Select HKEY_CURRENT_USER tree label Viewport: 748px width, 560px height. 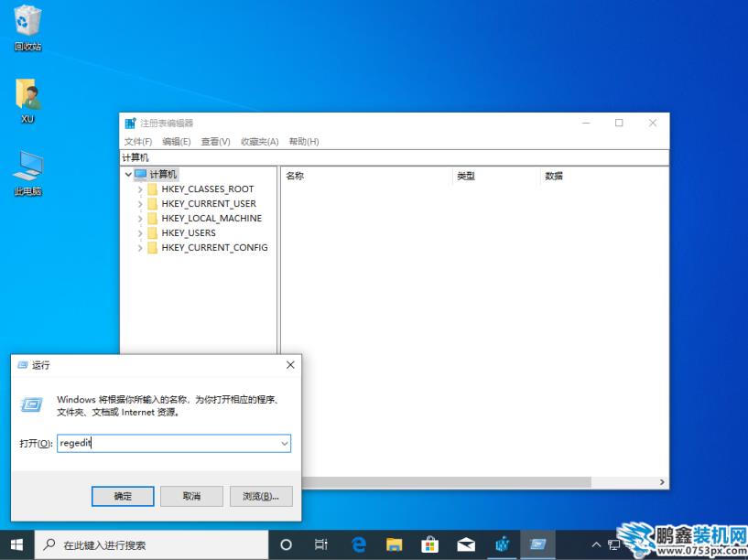click(209, 203)
